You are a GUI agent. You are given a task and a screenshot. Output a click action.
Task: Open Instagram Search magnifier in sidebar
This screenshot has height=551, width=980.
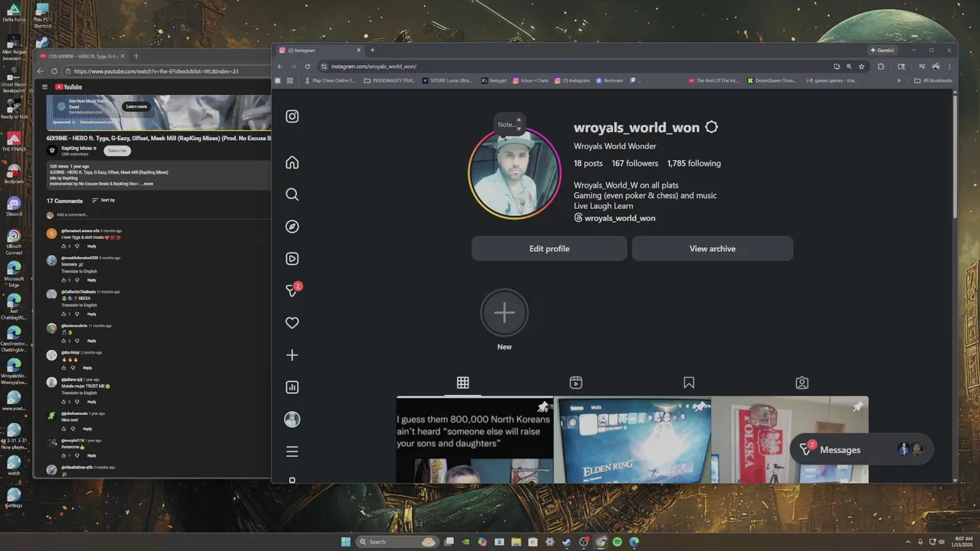[292, 194]
